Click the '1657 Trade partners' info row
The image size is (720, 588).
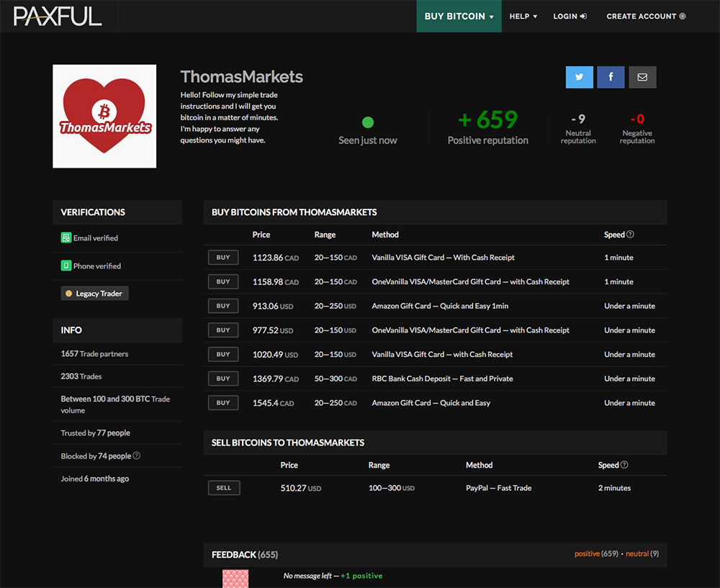pos(117,353)
